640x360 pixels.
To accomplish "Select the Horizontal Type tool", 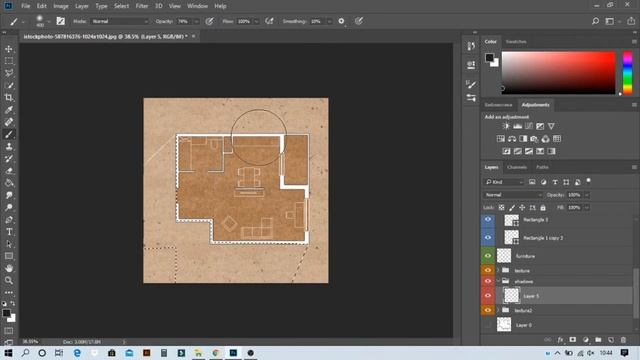I will pos(9,232).
